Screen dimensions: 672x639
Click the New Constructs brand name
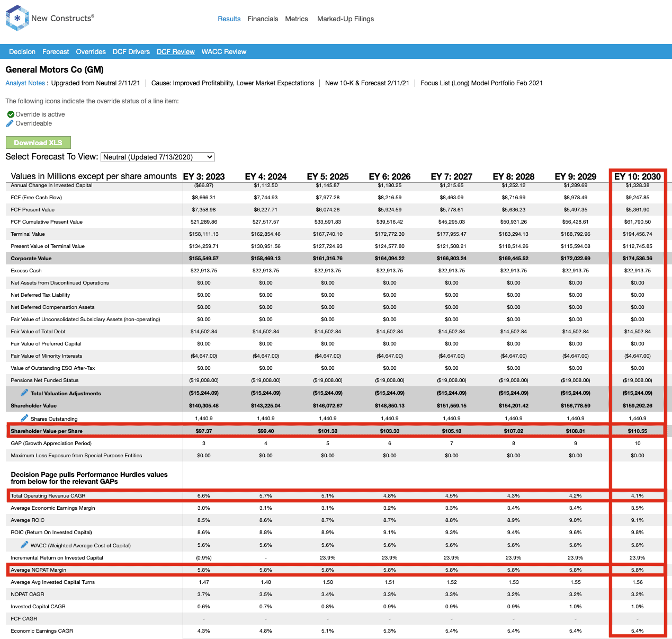click(62, 18)
